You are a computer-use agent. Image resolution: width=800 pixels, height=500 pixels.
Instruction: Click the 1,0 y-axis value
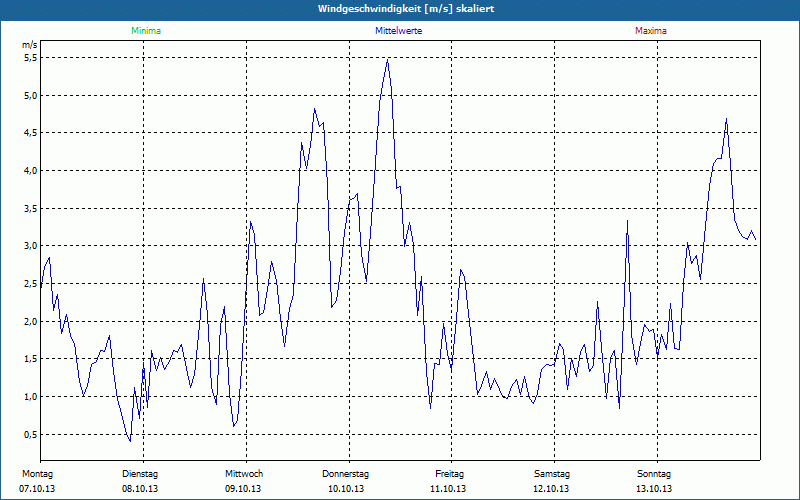click(31, 396)
